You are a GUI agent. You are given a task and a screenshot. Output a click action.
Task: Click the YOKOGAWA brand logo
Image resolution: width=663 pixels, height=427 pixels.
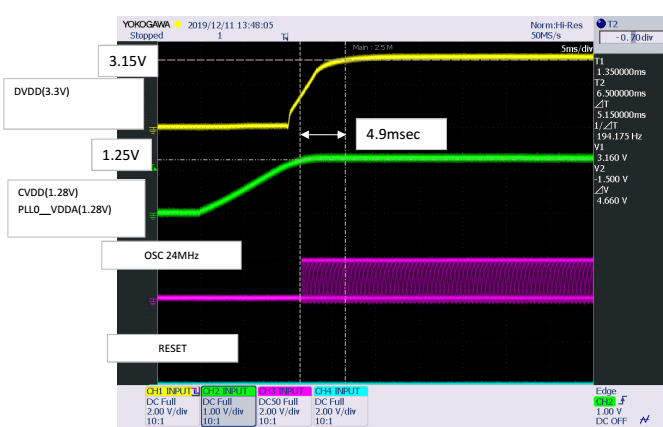pyautogui.click(x=146, y=25)
